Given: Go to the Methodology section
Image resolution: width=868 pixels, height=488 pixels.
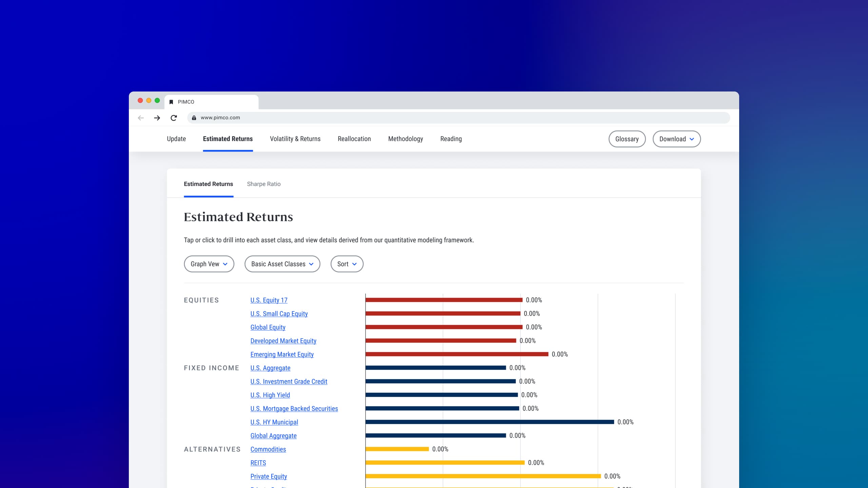Looking at the screenshot, I should pyautogui.click(x=406, y=139).
